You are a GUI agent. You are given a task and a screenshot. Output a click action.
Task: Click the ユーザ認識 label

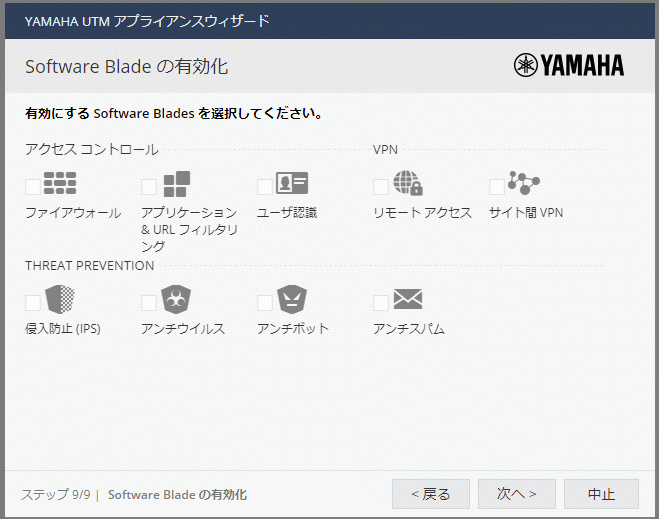287,213
